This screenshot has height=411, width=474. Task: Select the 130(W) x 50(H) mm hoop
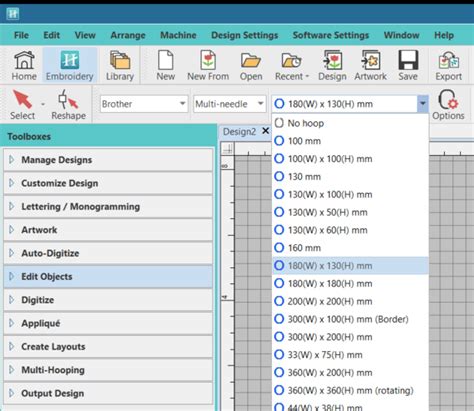[x=350, y=212]
